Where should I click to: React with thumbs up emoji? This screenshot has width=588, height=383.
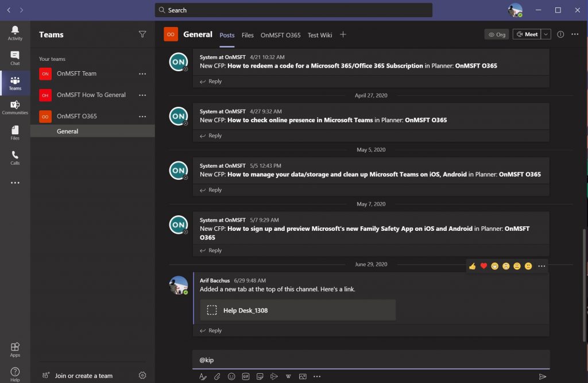472,266
